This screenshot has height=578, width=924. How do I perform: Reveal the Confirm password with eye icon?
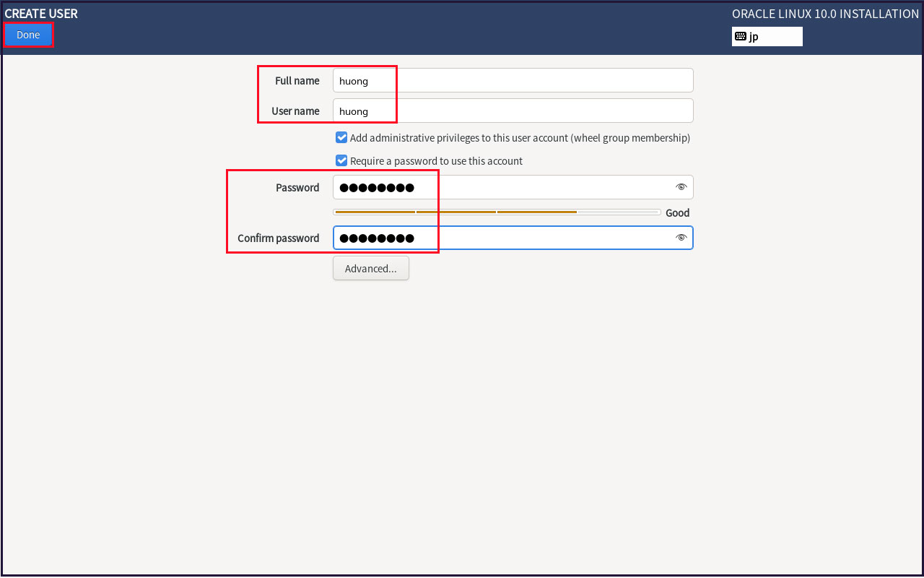pos(681,238)
